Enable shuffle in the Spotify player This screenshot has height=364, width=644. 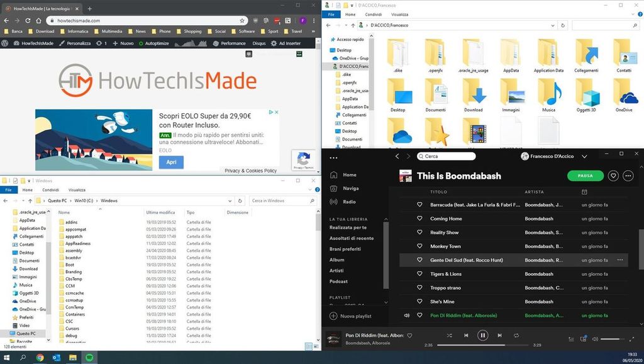(449, 335)
